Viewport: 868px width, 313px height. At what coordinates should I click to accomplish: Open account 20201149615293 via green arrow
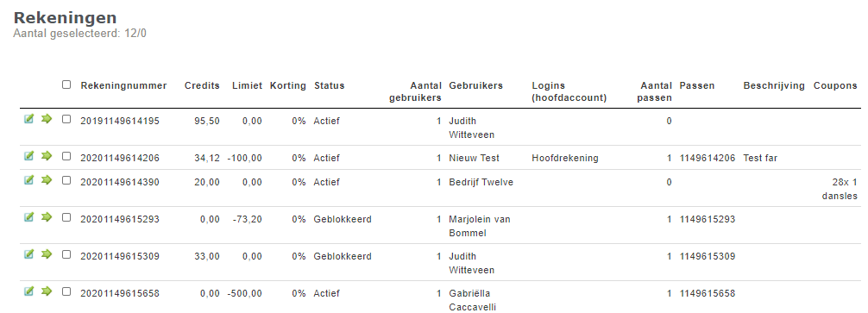47,217
